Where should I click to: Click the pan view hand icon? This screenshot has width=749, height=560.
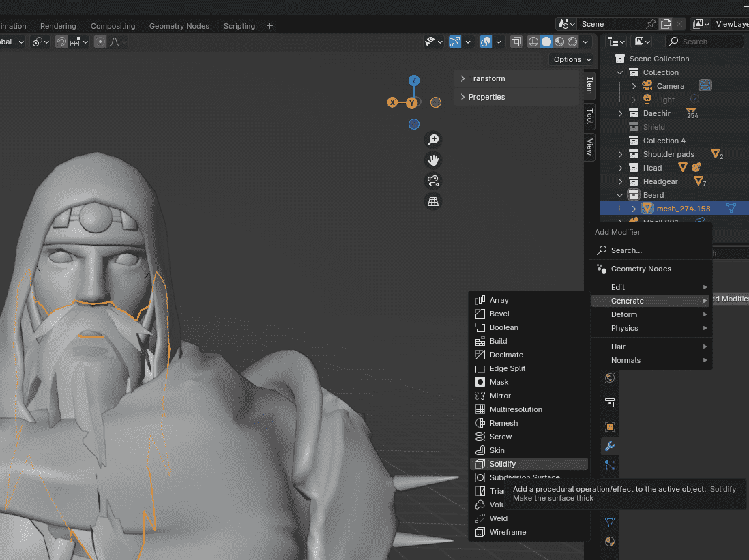[x=433, y=160]
